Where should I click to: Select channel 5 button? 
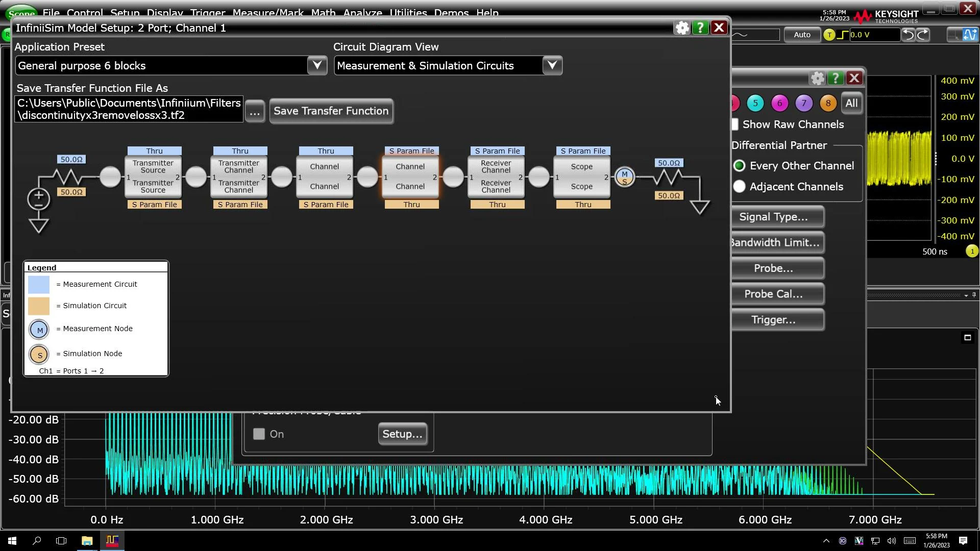pos(755,103)
